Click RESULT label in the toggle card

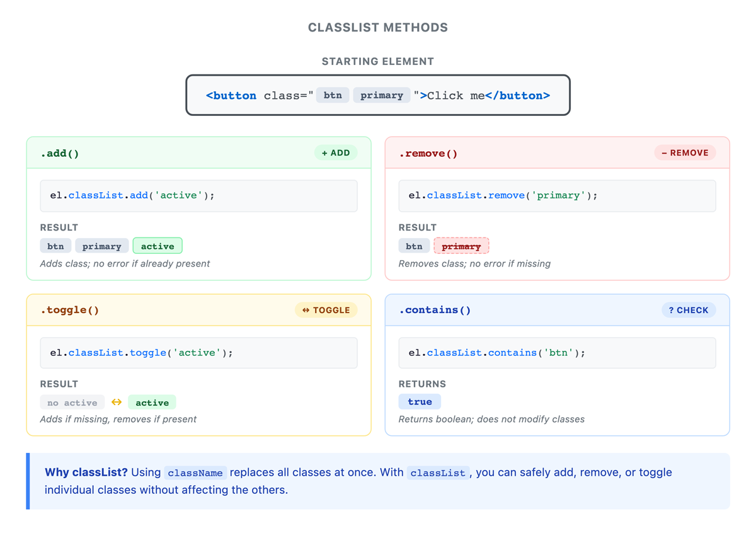coord(59,384)
